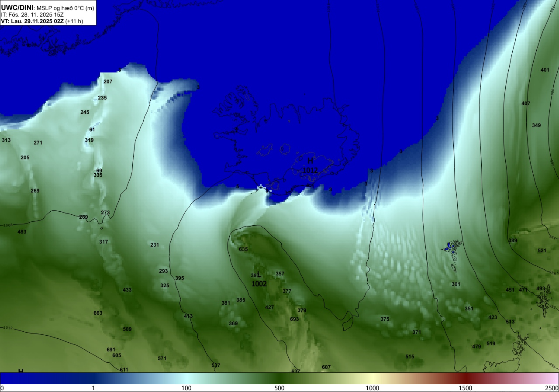Click the UWC/DINI title label
Screen dimensions: 559x392
pyautogui.click(x=17, y=7)
